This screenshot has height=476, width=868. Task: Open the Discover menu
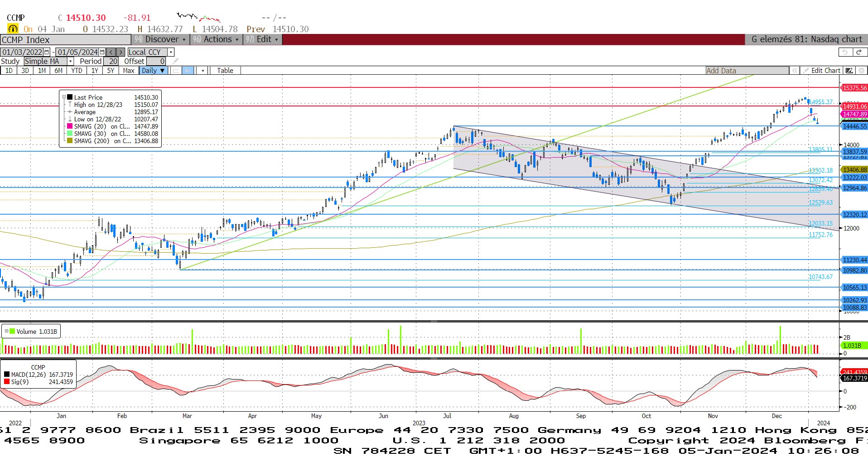(x=160, y=39)
